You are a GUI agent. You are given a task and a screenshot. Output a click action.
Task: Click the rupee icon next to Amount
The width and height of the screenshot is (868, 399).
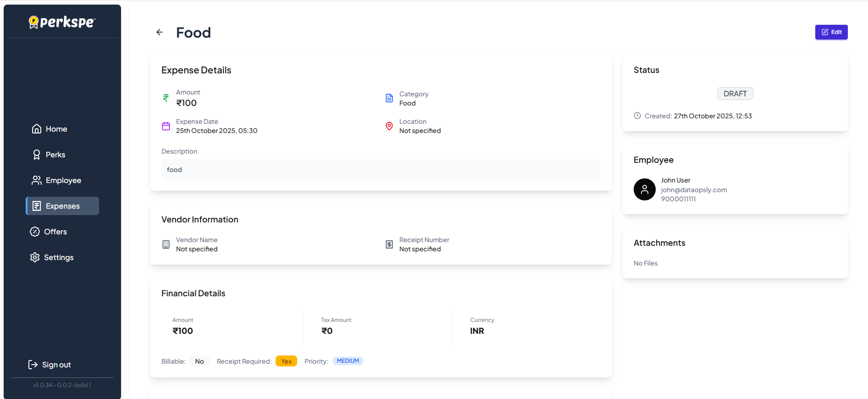(166, 98)
